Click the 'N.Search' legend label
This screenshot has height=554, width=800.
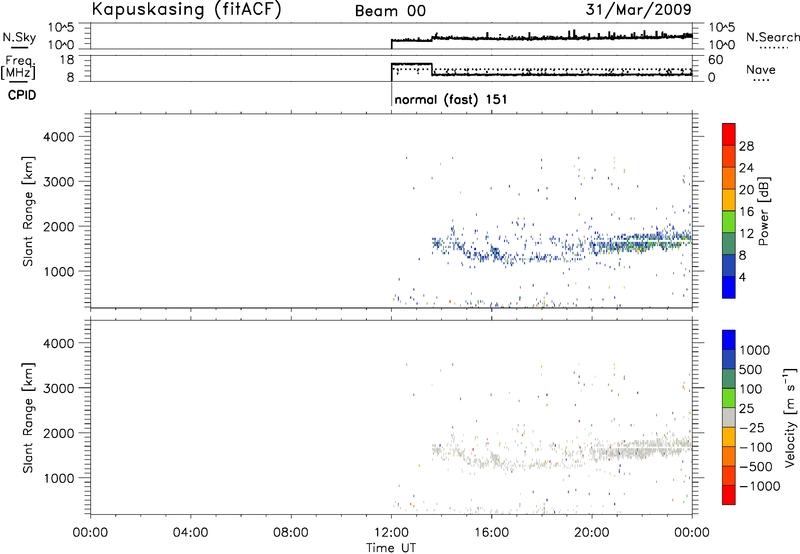[772, 37]
